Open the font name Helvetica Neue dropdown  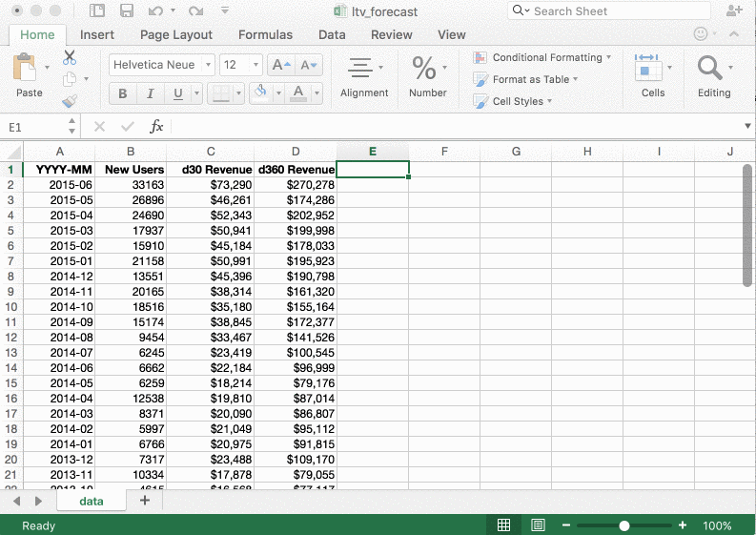click(x=208, y=65)
